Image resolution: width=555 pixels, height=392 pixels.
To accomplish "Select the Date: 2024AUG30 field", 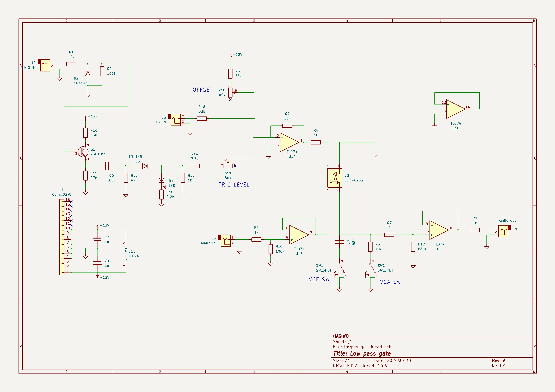I will [393, 360].
